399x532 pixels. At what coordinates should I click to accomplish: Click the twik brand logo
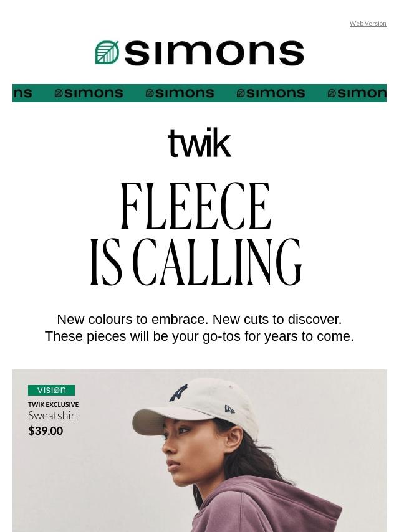point(199,143)
